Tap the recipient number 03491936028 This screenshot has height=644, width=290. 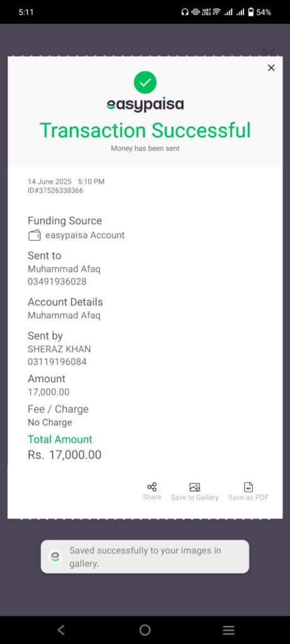pyautogui.click(x=57, y=282)
